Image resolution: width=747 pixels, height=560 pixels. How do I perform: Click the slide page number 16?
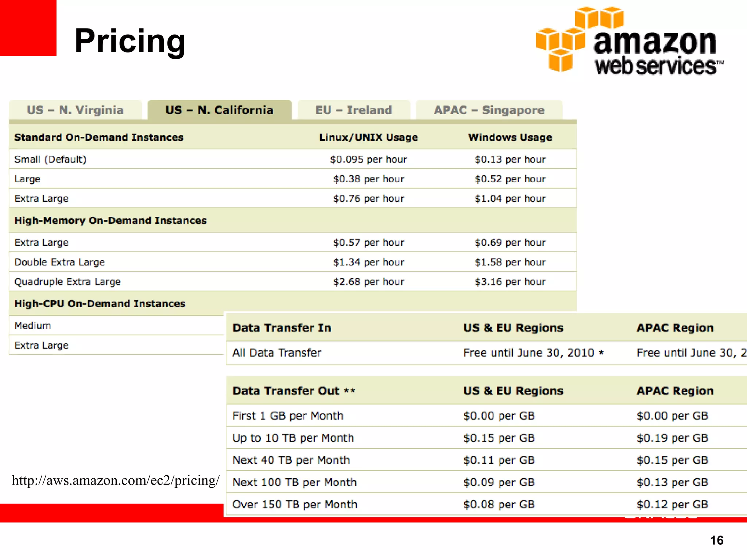717,540
